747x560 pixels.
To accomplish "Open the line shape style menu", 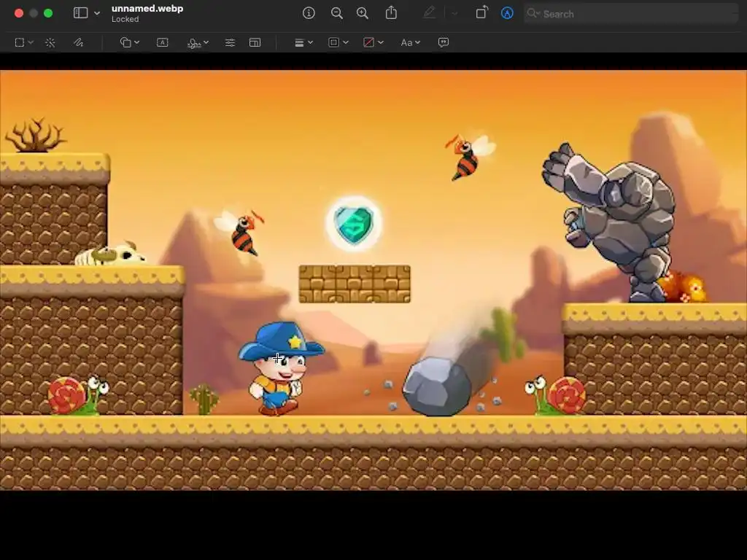I will [299, 42].
